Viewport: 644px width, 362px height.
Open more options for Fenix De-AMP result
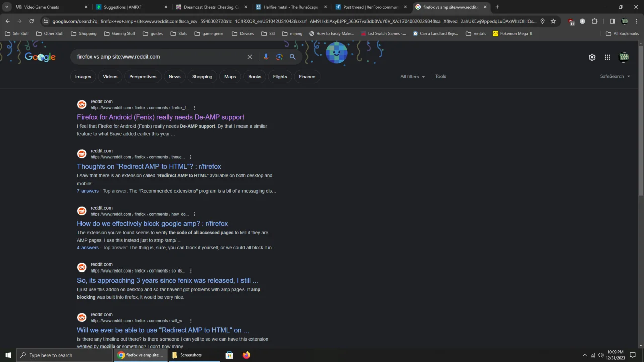coord(194,108)
